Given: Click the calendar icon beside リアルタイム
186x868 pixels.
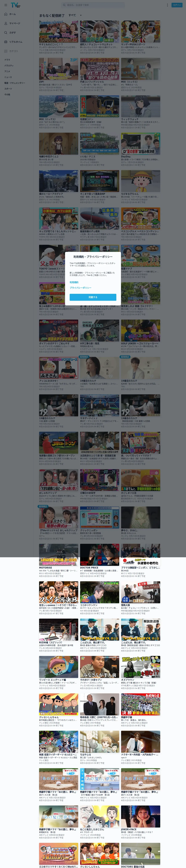Looking at the screenshot, I should pyautogui.click(x=6, y=42).
